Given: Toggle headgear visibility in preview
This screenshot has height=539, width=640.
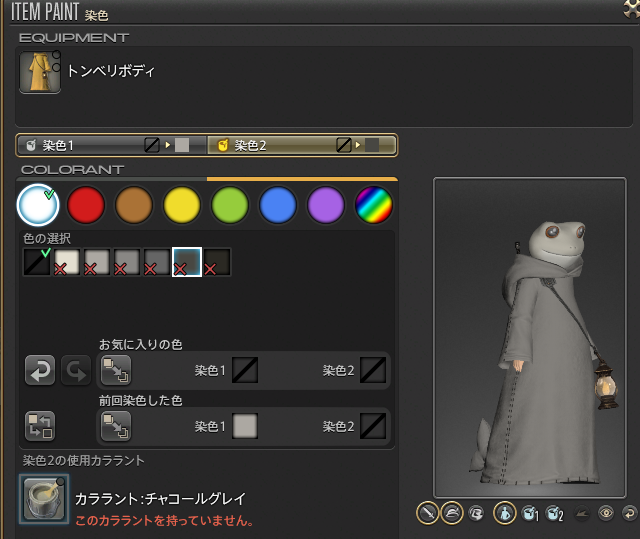Looking at the screenshot, I should pyautogui.click(x=453, y=513).
